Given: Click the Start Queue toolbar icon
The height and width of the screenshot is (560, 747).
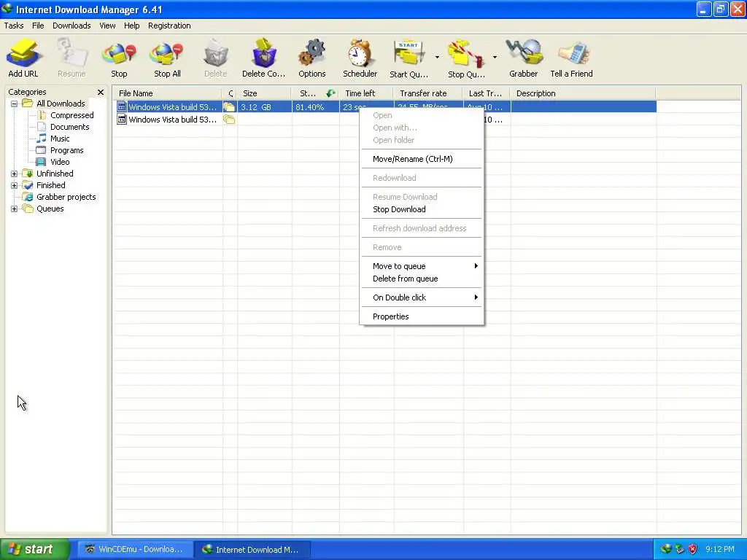Looking at the screenshot, I should (409, 58).
